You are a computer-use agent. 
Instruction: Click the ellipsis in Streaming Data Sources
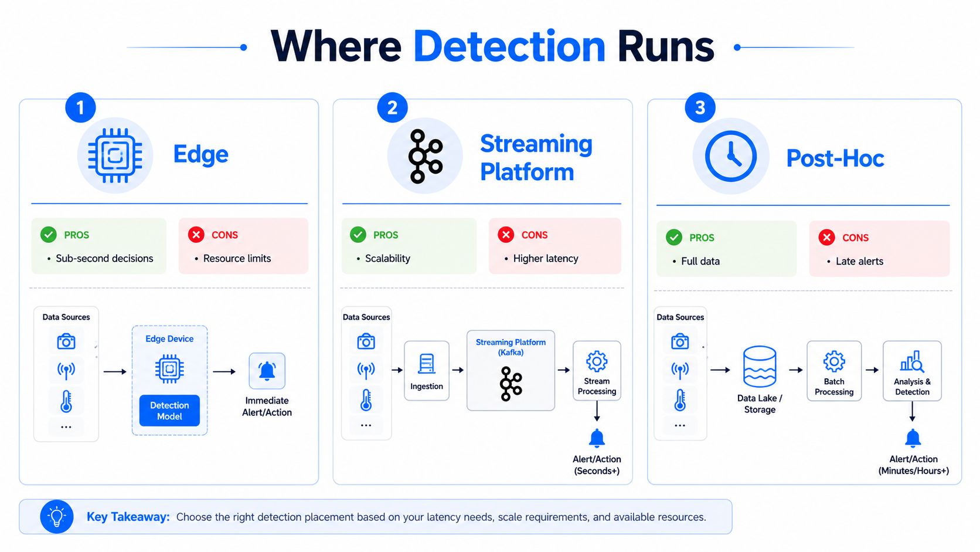pyautogui.click(x=366, y=426)
